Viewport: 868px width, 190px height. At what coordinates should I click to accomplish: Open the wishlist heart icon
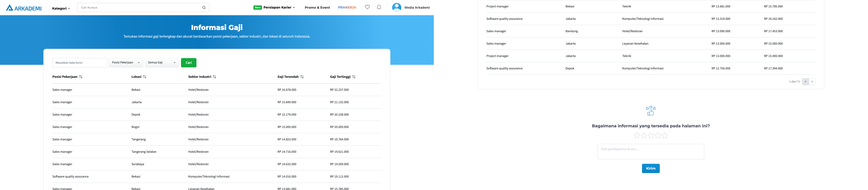(x=367, y=7)
